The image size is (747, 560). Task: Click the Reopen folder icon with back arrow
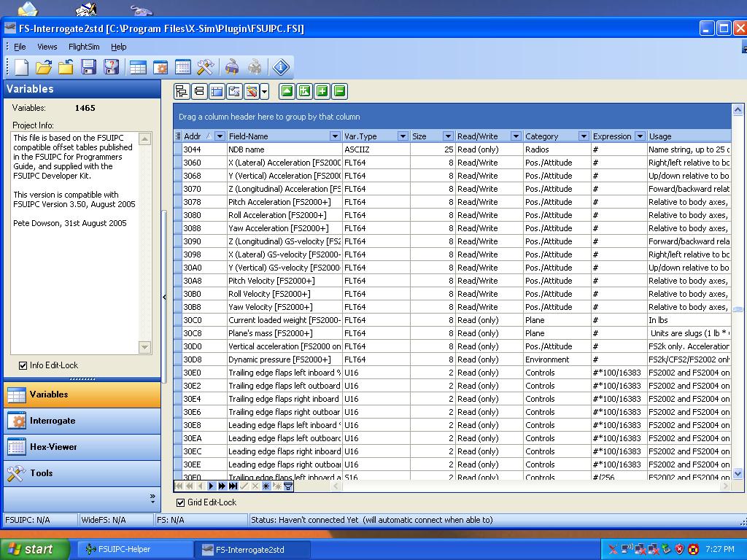[66, 67]
